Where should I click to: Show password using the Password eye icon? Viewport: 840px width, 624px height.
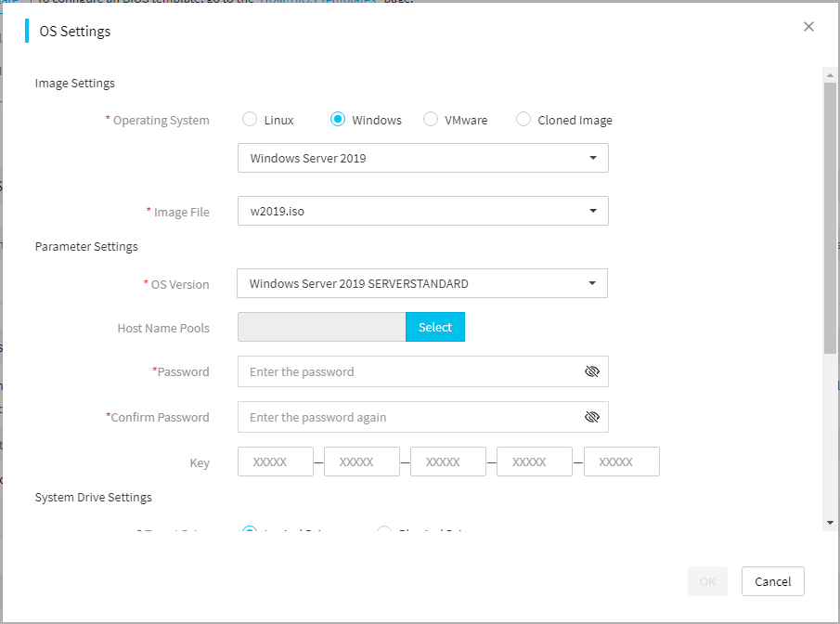592,371
